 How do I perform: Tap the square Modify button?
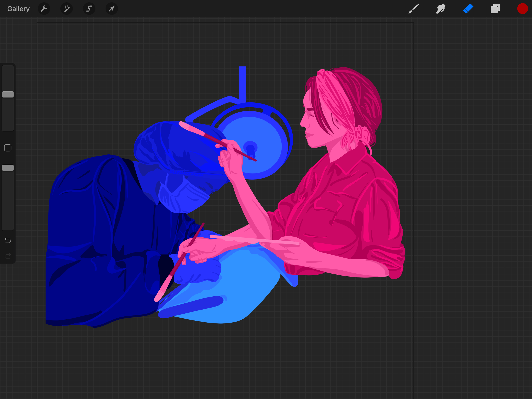pos(8,148)
